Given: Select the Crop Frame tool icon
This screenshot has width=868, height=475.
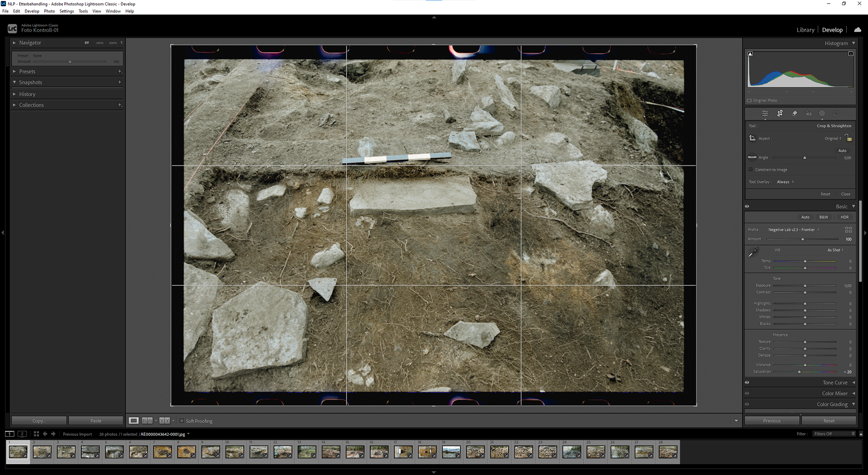Looking at the screenshot, I should pos(752,138).
